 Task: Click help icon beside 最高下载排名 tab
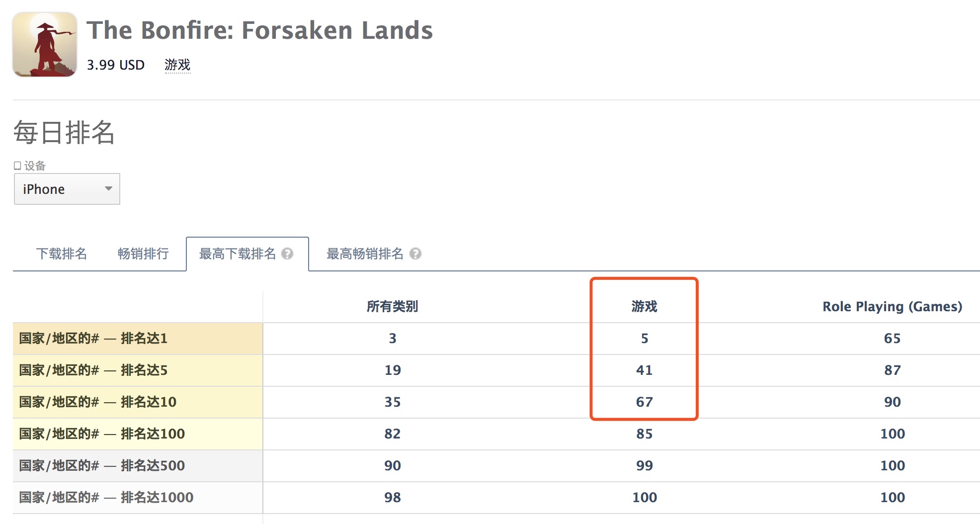[287, 254]
